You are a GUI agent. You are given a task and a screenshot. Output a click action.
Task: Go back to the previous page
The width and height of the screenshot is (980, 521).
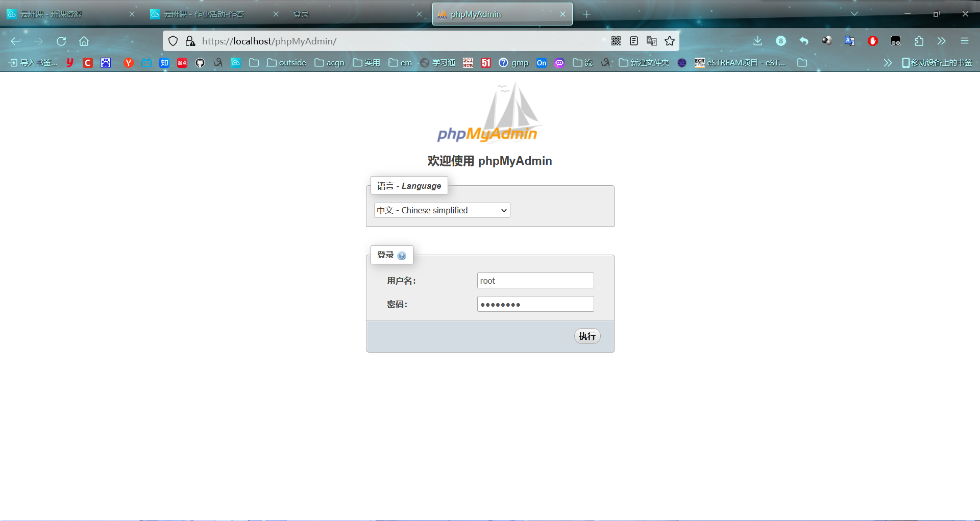pos(15,41)
